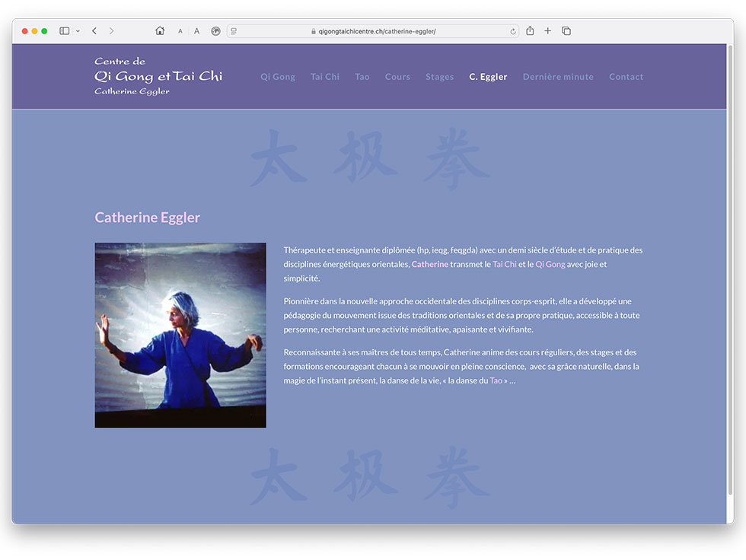Reload the page
Image resolution: width=746 pixels, height=560 pixels.
click(x=513, y=31)
